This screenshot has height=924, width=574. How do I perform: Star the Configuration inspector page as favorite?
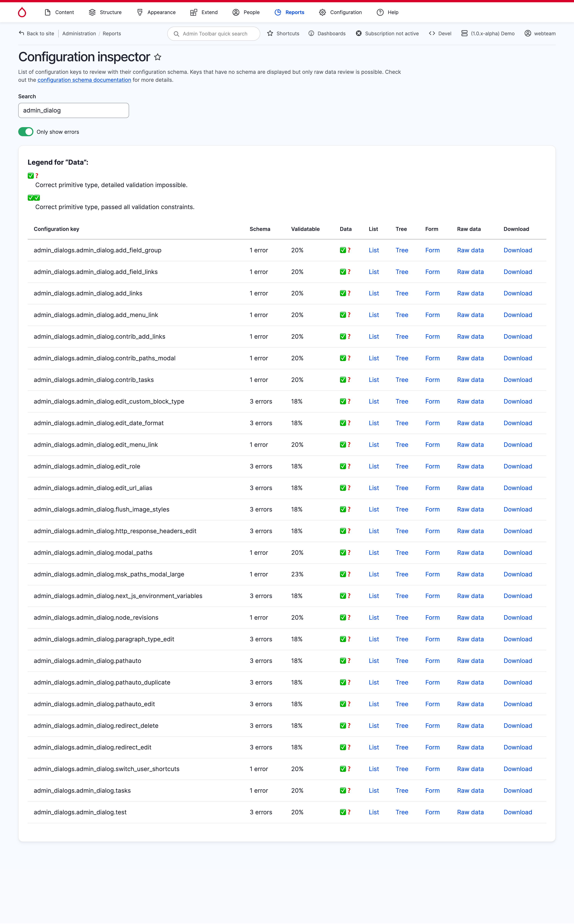pos(158,57)
